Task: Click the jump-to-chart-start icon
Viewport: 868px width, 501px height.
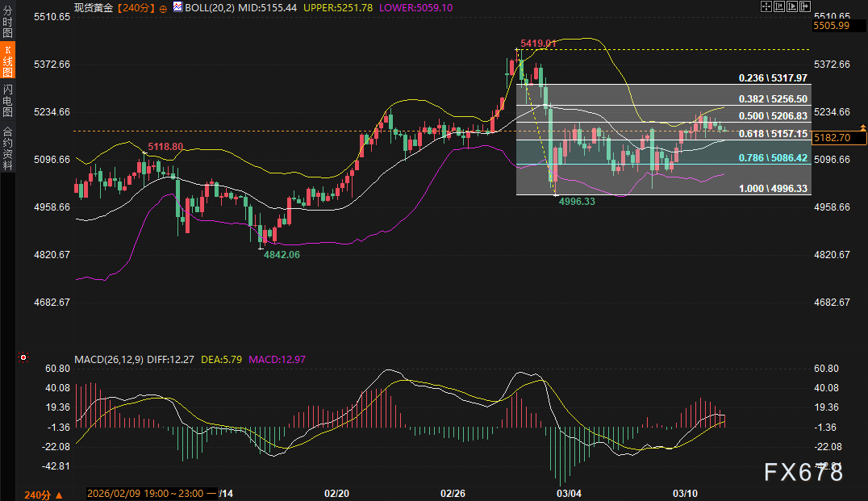Action: (779, 6)
